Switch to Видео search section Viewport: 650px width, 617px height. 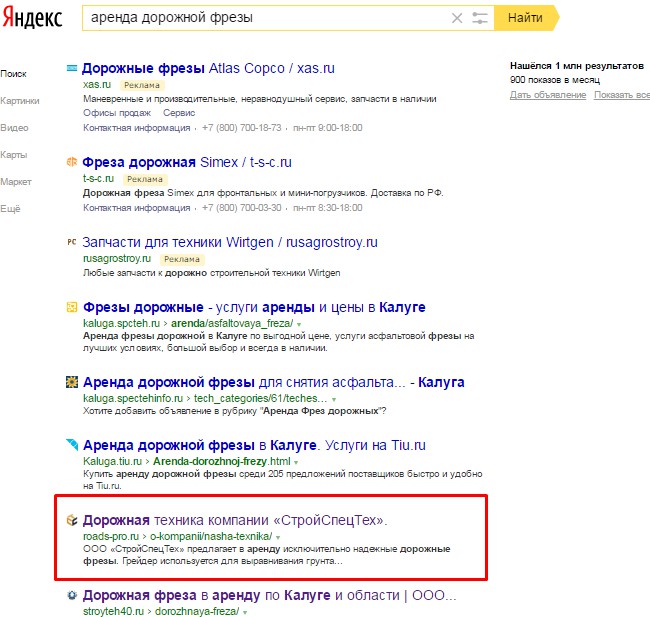[14, 128]
